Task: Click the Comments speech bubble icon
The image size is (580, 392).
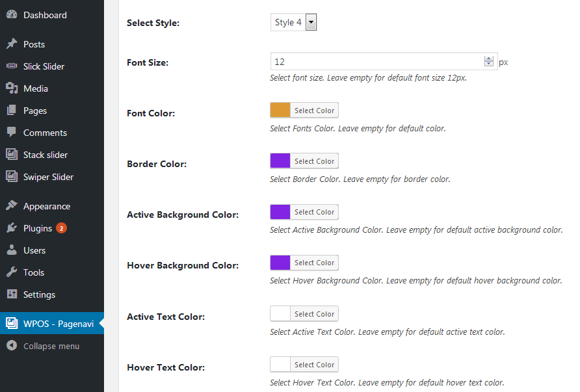Action: 12,133
